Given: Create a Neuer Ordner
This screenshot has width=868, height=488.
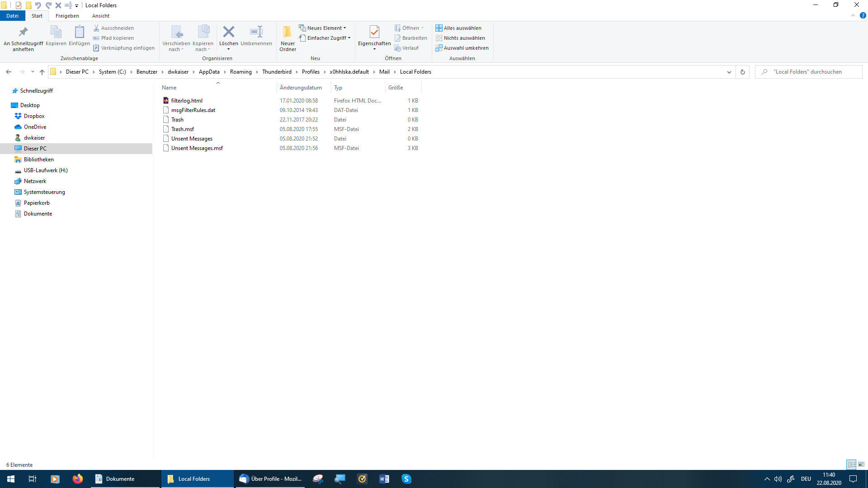Looking at the screenshot, I should pos(288,38).
